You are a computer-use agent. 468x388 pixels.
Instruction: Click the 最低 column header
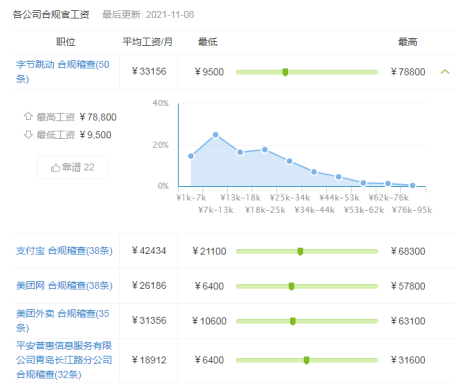tap(207, 42)
